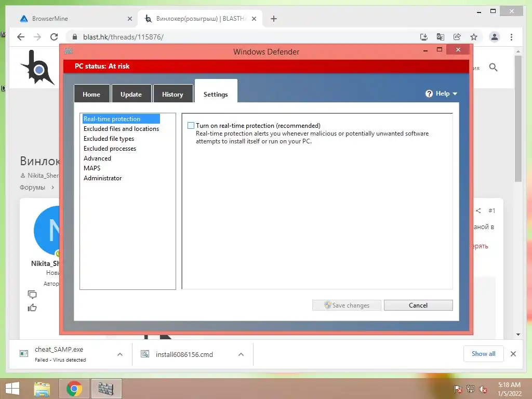Reload the blast.hk page
The height and width of the screenshot is (399, 532).
tap(54, 37)
